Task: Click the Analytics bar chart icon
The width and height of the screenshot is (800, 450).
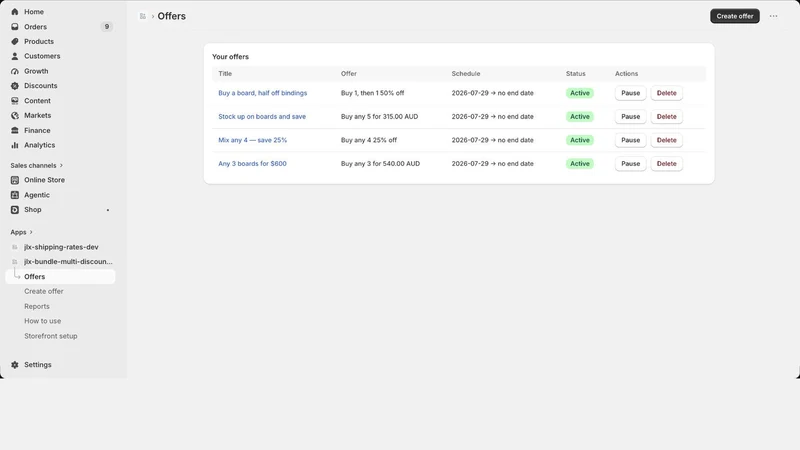Action: [15, 145]
